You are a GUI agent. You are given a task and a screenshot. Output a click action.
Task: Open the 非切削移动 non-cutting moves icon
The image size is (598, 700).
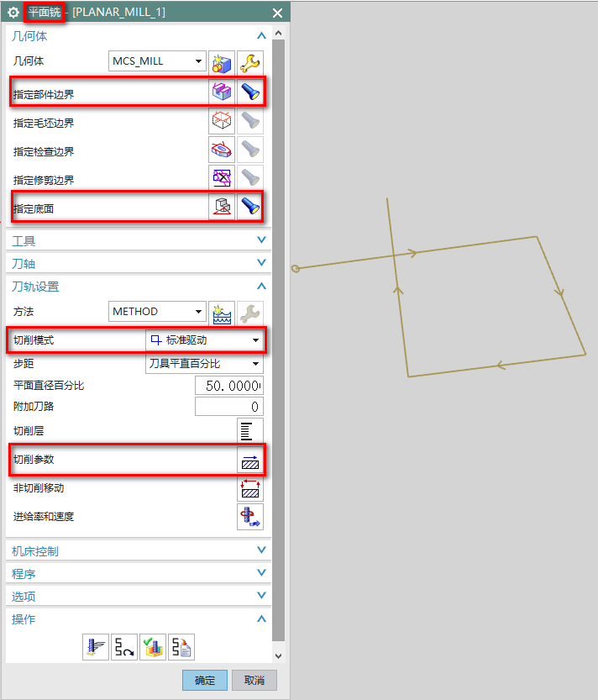[x=250, y=488]
